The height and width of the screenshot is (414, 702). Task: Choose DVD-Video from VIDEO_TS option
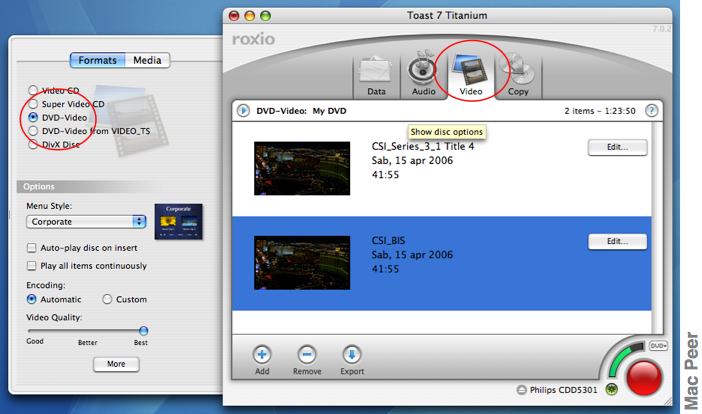coord(33,131)
